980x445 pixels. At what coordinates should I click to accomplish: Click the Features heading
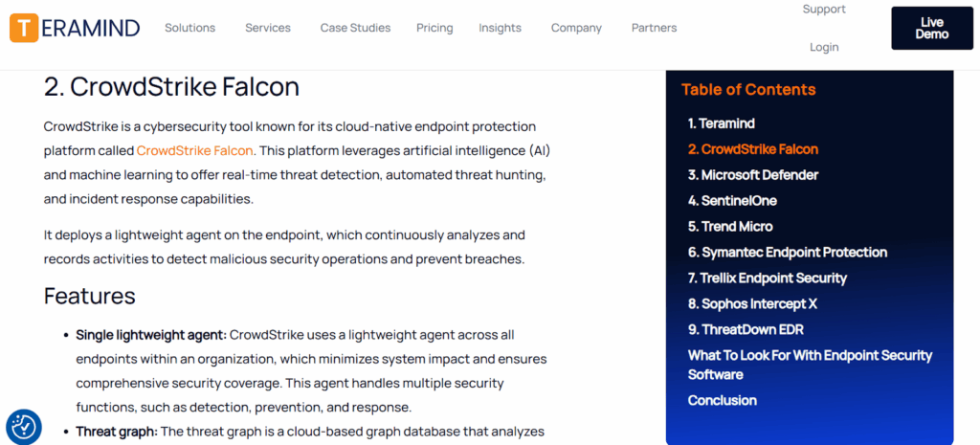pos(89,296)
